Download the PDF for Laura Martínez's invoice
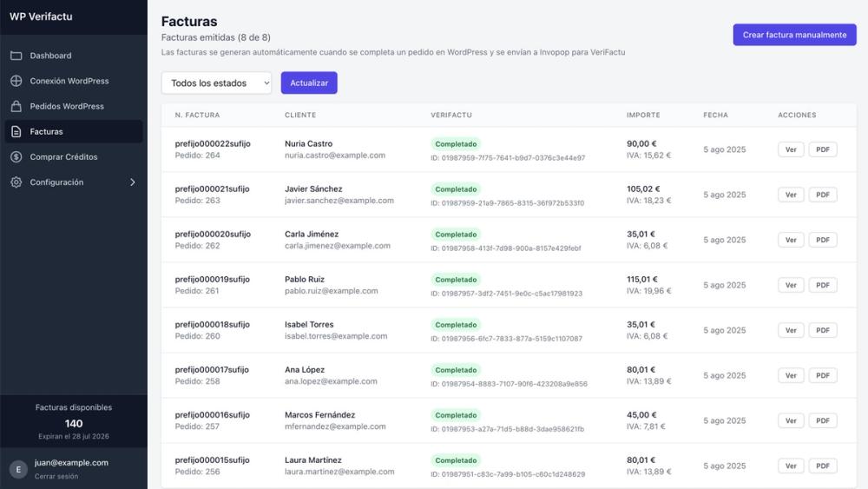 pos(823,466)
